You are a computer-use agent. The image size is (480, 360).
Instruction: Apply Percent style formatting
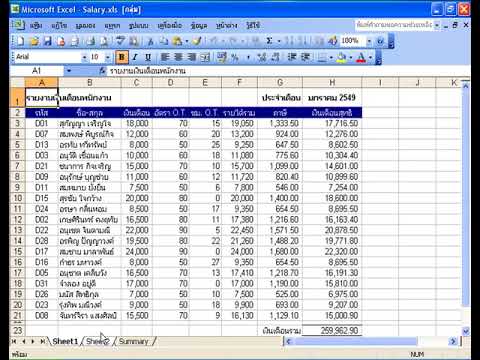click(235, 57)
